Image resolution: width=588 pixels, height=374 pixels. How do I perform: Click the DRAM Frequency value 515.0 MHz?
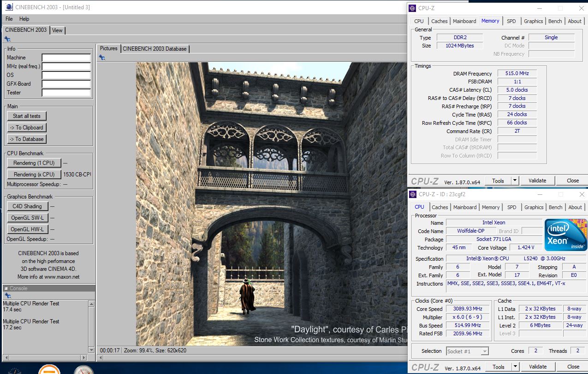(x=517, y=74)
